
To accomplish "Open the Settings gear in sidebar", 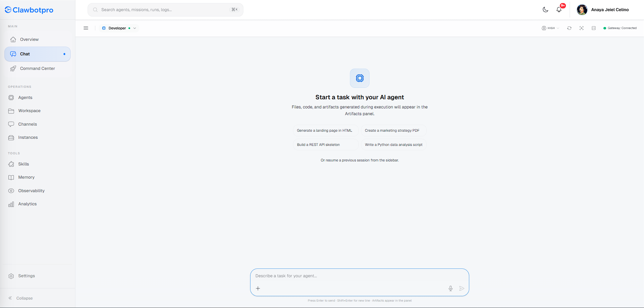I will click(26, 276).
